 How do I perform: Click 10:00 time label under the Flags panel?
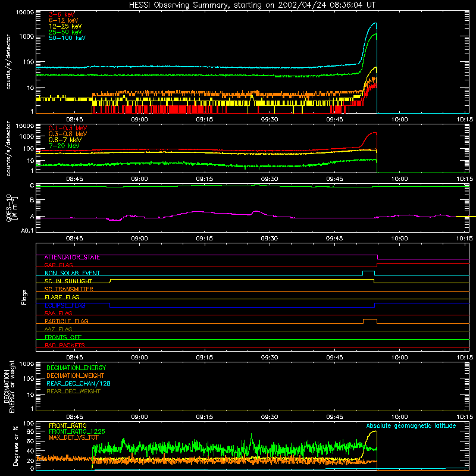pos(399,358)
